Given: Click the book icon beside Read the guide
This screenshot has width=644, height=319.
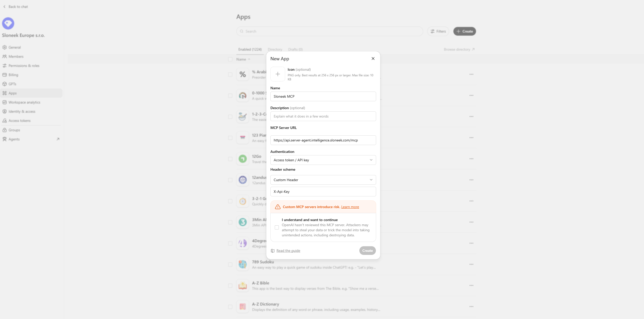Looking at the screenshot, I should [x=273, y=251].
